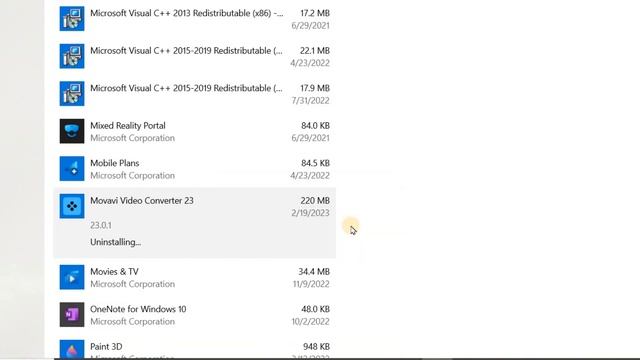
Task: Select the Paint 3D app name
Action: (106, 347)
